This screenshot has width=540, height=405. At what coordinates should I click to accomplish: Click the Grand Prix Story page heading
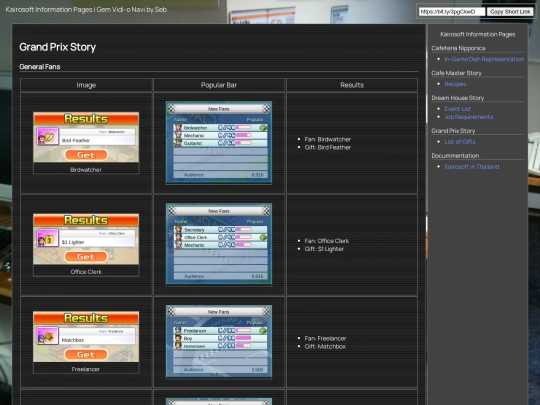(x=58, y=47)
